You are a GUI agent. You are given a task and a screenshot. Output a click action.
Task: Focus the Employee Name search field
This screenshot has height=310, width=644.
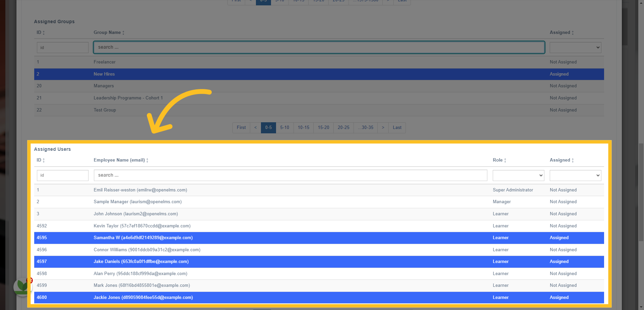click(290, 175)
